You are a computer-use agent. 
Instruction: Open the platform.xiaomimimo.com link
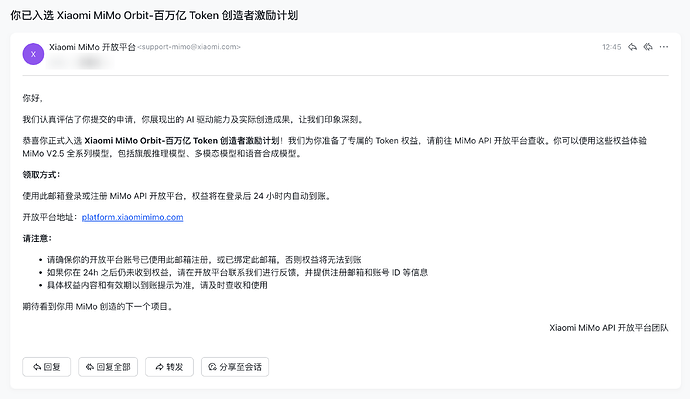pyautogui.click(x=132, y=217)
